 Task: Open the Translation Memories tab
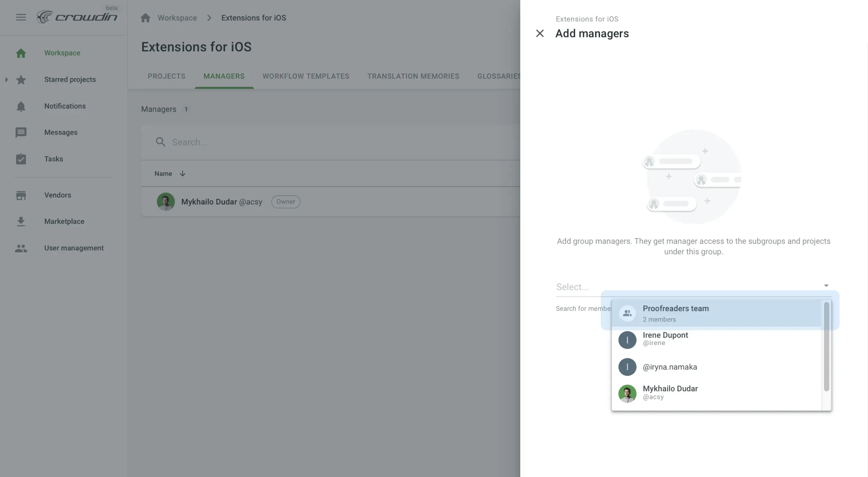click(413, 76)
